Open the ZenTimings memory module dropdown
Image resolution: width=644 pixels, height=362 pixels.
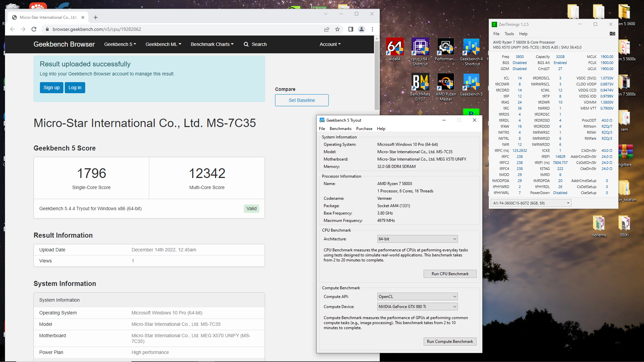[531, 203]
